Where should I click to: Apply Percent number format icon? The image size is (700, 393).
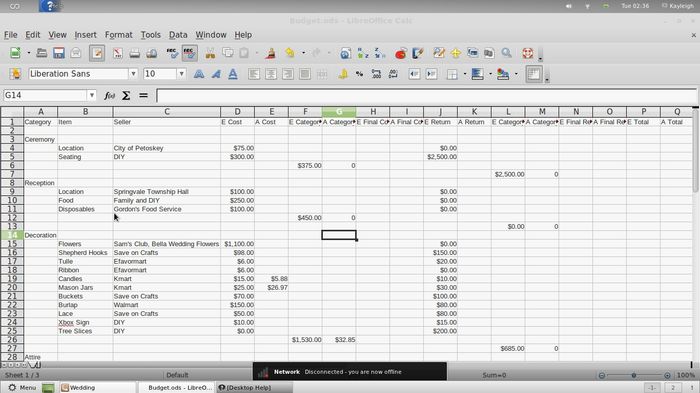[359, 74]
